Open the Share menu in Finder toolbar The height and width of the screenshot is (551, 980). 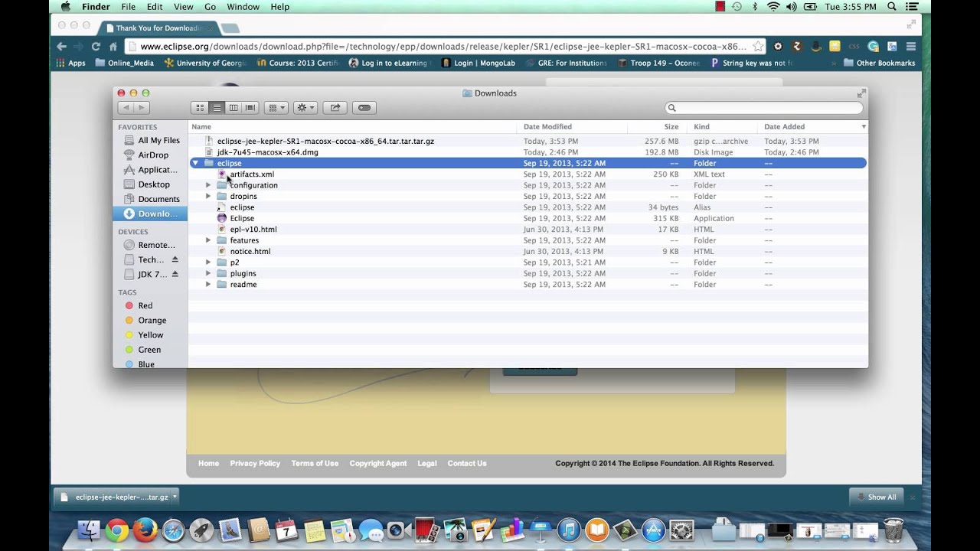(x=335, y=107)
